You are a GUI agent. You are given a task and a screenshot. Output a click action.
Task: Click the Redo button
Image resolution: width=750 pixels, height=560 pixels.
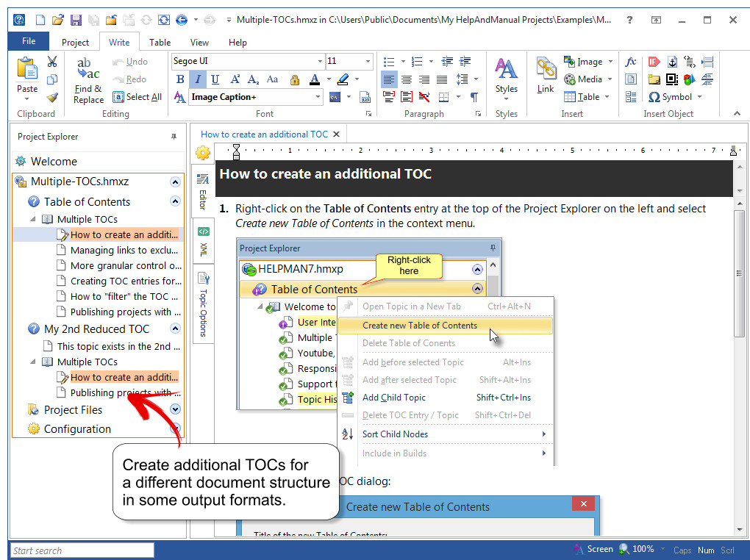click(x=129, y=79)
